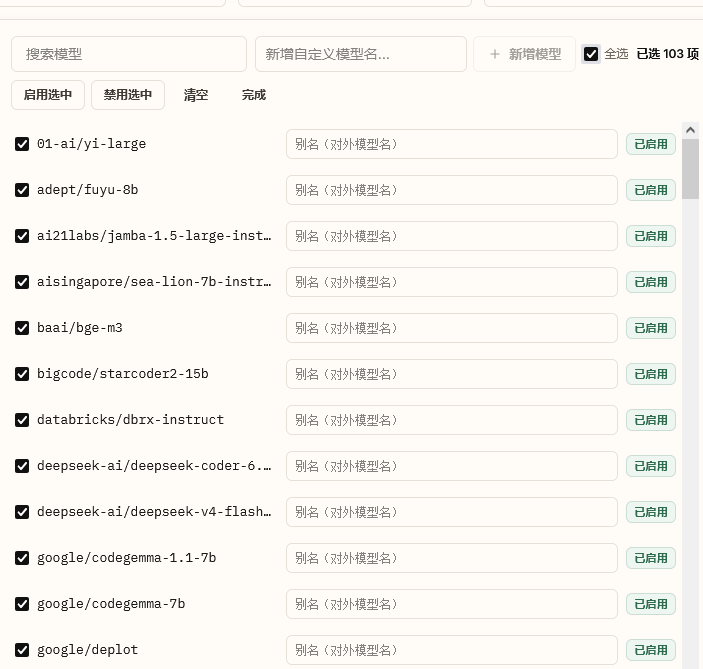Click 完成 to finish editing

click(x=254, y=95)
